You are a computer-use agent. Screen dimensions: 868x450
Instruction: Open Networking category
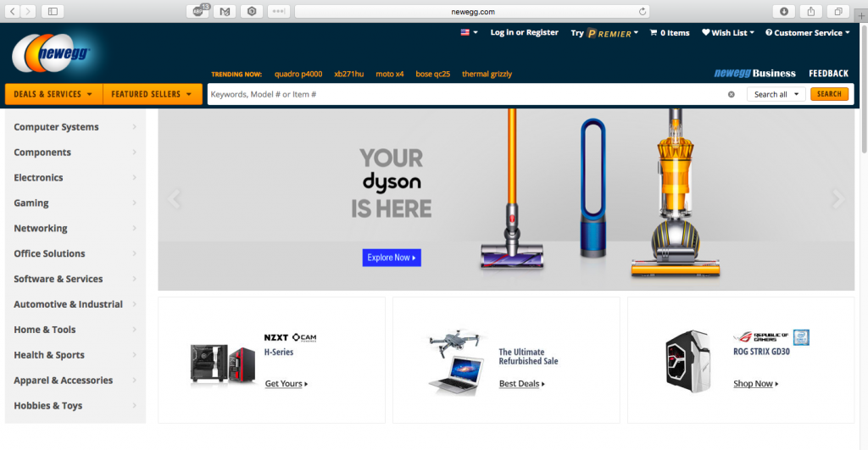[x=75, y=228]
